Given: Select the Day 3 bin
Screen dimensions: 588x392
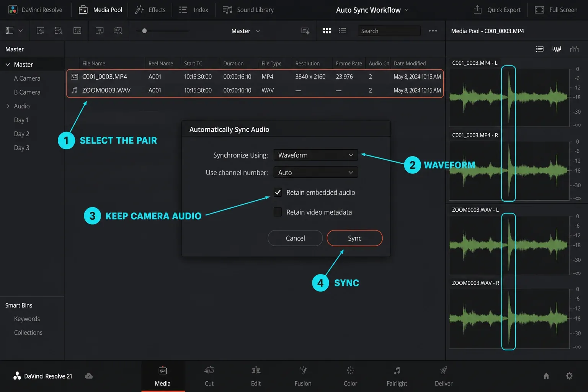Looking at the screenshot, I should [x=21, y=148].
